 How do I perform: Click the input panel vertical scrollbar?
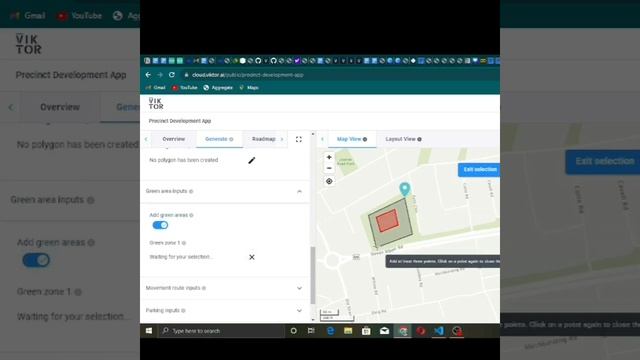(x=313, y=275)
